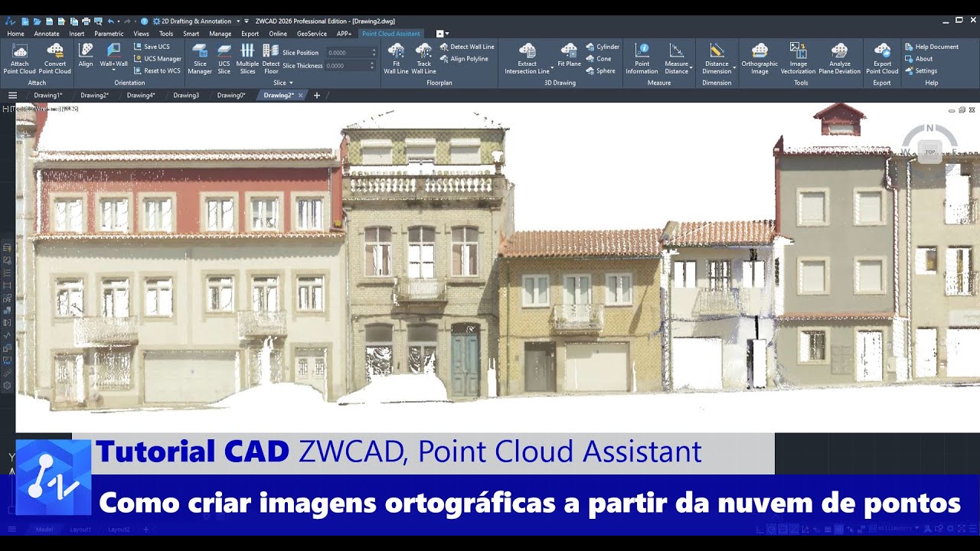Click the Slice Thickness input field
Viewport: 980px width, 551px height.
pos(348,66)
